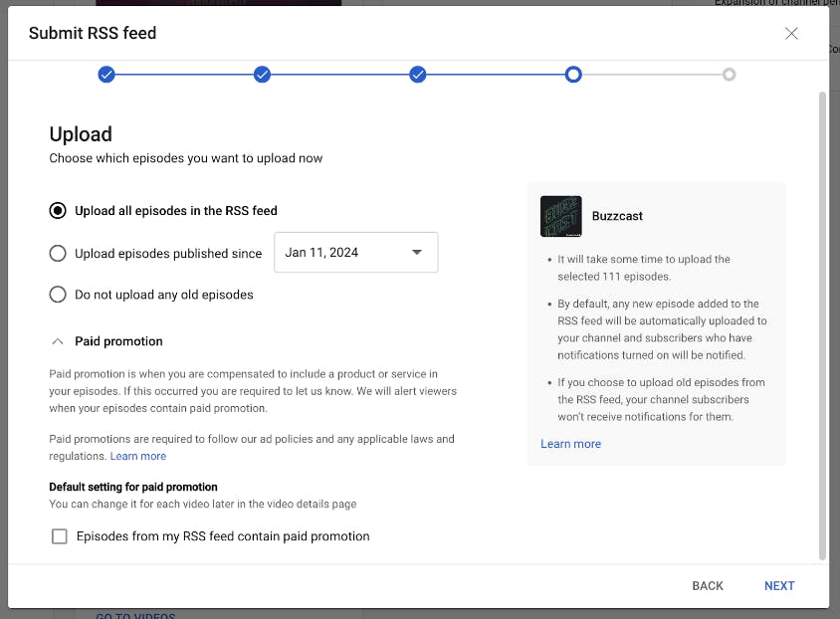This screenshot has height=619, width=840.
Task: Open the publish date picker dropdown
Action: (x=355, y=252)
